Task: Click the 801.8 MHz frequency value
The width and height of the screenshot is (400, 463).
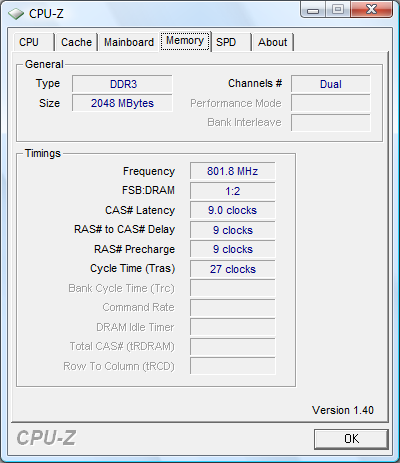Action: click(x=233, y=171)
